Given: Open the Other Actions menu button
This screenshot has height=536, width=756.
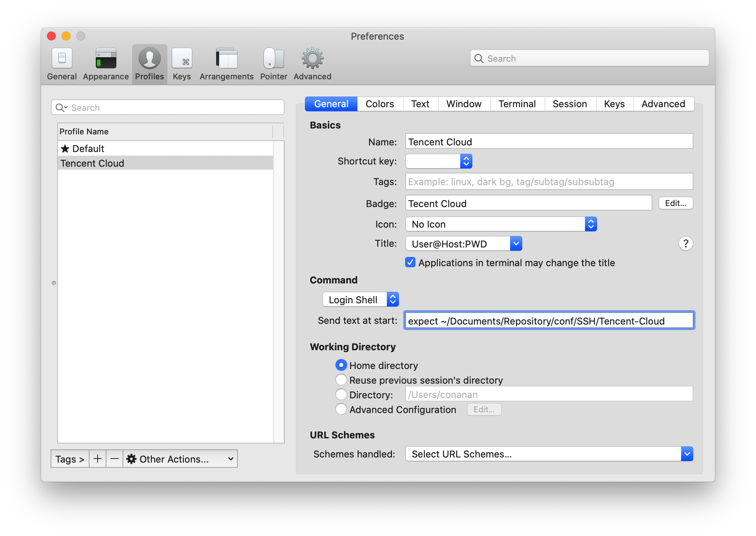Looking at the screenshot, I should 180,459.
